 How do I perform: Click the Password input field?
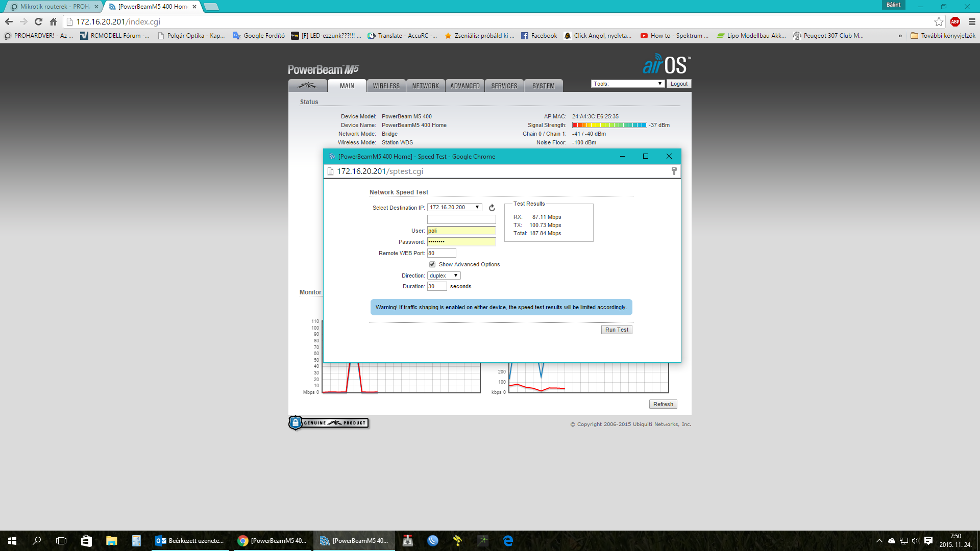[x=461, y=242]
